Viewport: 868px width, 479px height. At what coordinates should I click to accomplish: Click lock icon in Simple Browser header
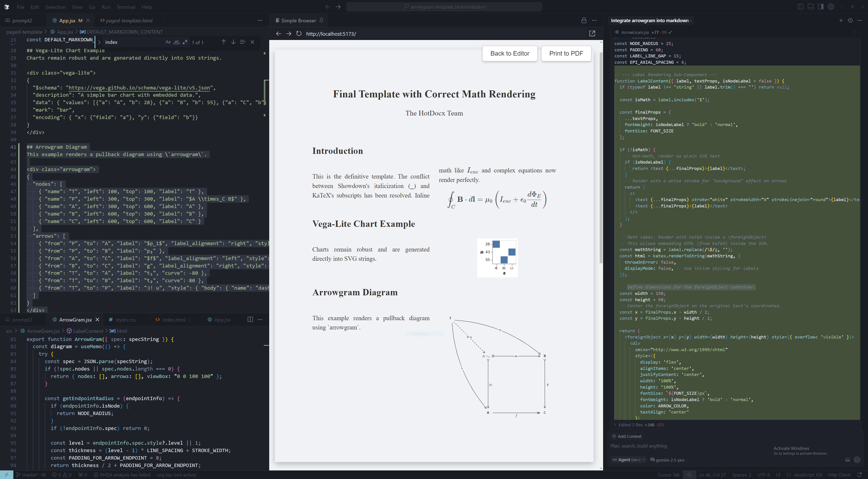click(584, 21)
